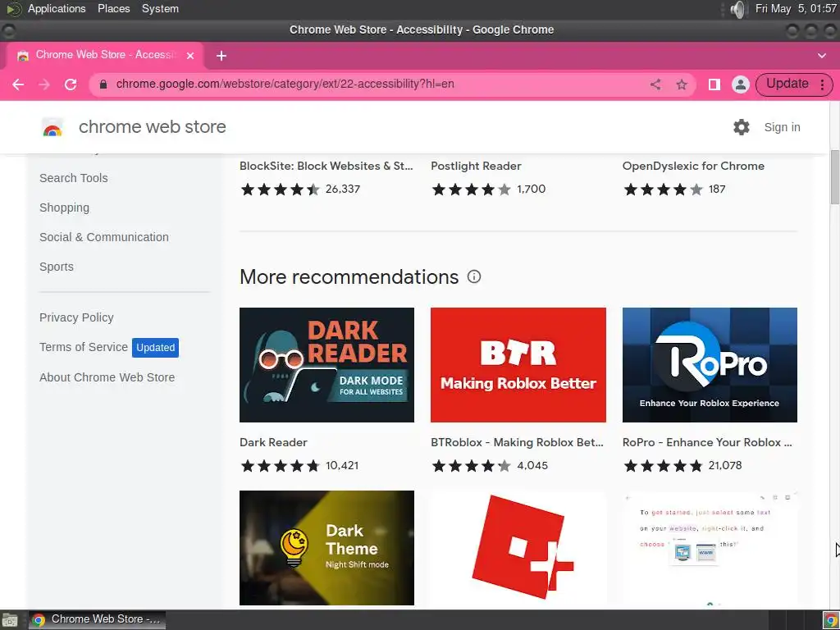840x630 pixels.
Task: Go back to the previous page
Action: pos(18,84)
